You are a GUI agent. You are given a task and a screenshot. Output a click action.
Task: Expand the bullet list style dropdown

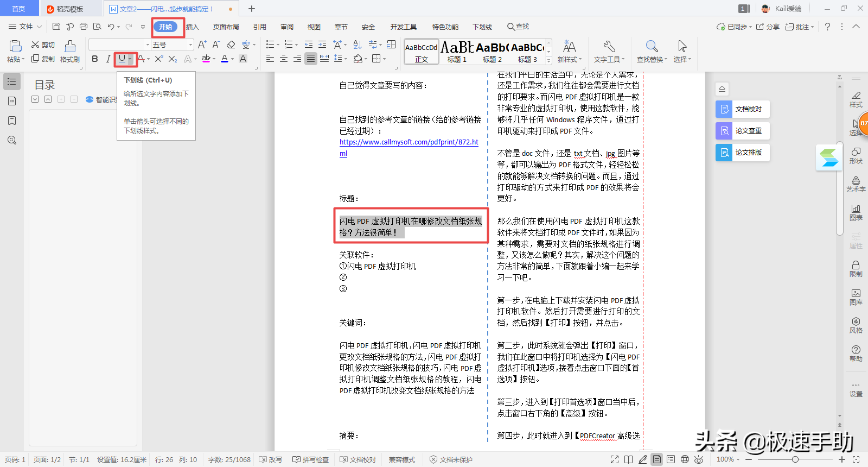pyautogui.click(x=278, y=45)
